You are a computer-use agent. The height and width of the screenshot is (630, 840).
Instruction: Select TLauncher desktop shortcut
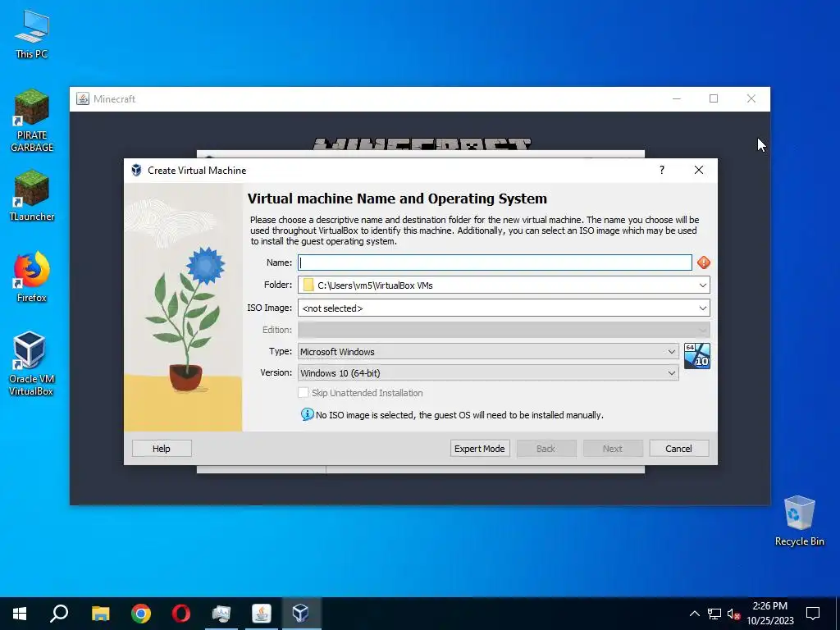[x=32, y=196]
